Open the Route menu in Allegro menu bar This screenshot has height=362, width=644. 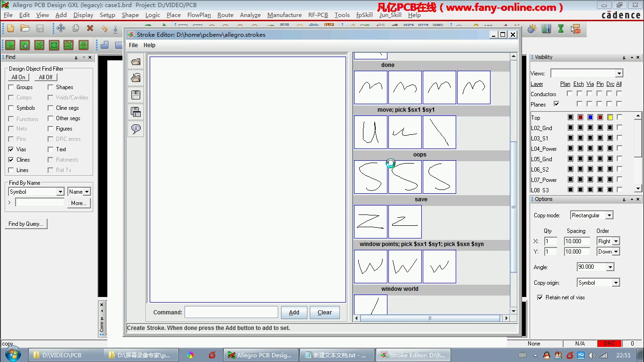click(225, 15)
